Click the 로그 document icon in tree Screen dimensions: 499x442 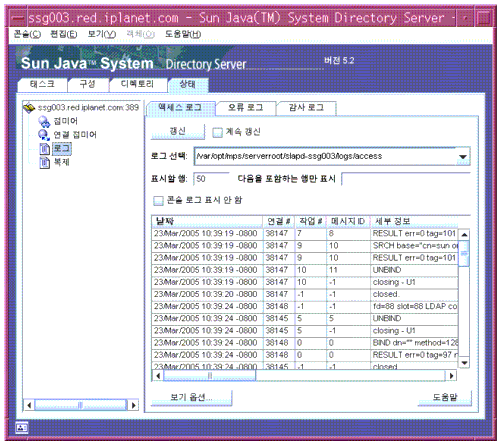45,149
